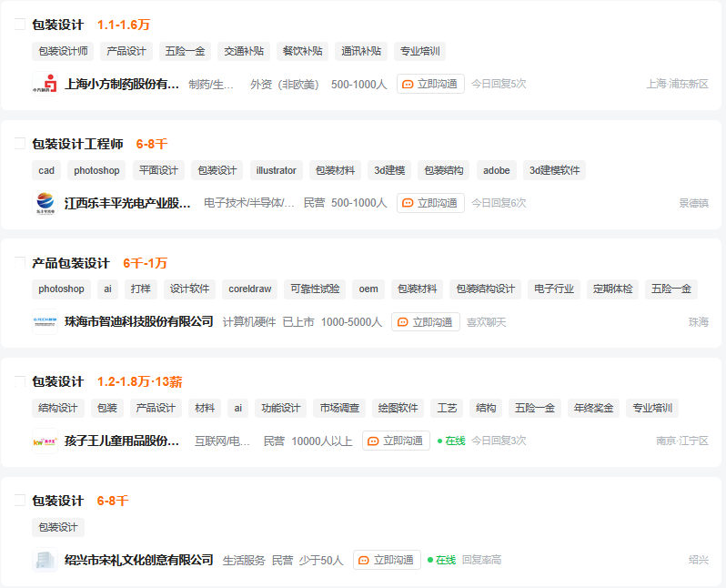Image resolution: width=726 pixels, height=588 pixels.
Task: Click the coreldraw skill tag
Action: (x=249, y=289)
